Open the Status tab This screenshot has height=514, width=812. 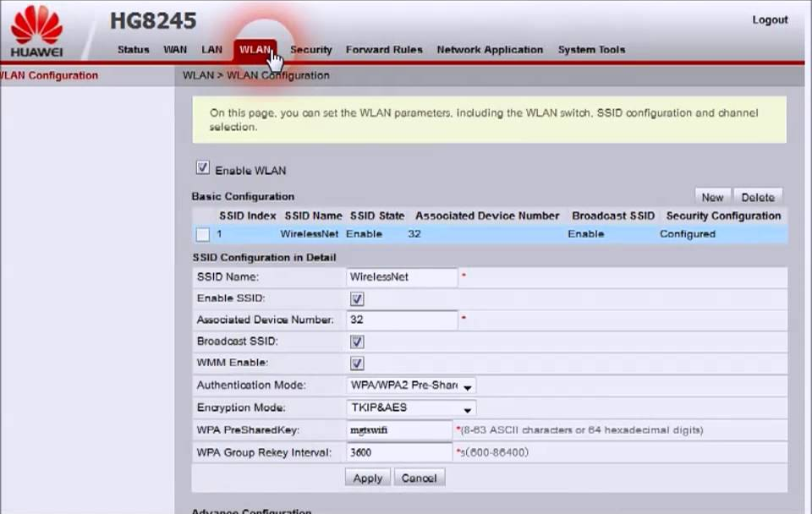tap(133, 50)
